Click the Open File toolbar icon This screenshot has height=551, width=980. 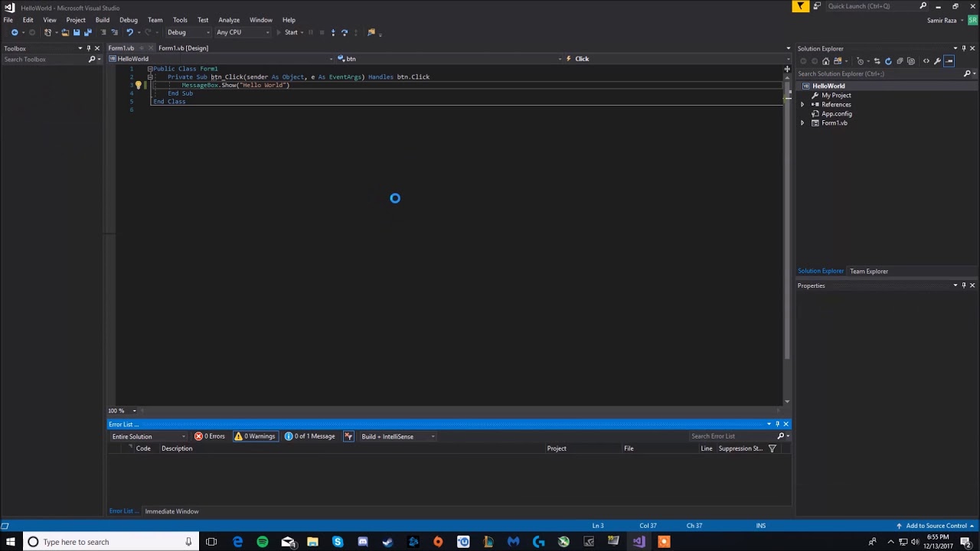click(x=65, y=32)
